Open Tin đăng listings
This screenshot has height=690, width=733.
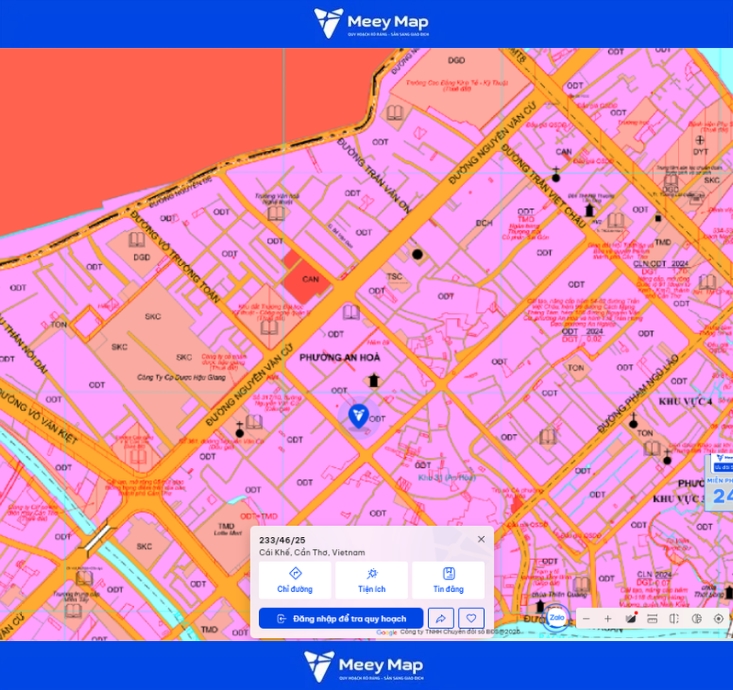pos(448,580)
